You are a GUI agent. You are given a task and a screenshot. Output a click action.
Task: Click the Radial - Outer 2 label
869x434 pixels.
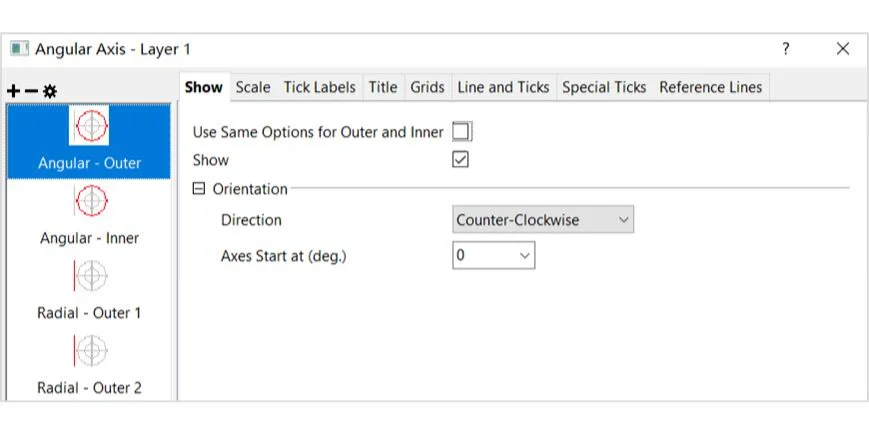(89, 388)
